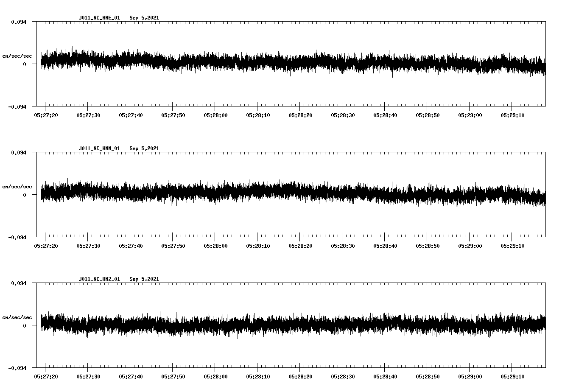Viewport: 576px width, 392px height.
Task: Click the Sep 5,2021 date on HNZ plot
Action: [x=144, y=279]
